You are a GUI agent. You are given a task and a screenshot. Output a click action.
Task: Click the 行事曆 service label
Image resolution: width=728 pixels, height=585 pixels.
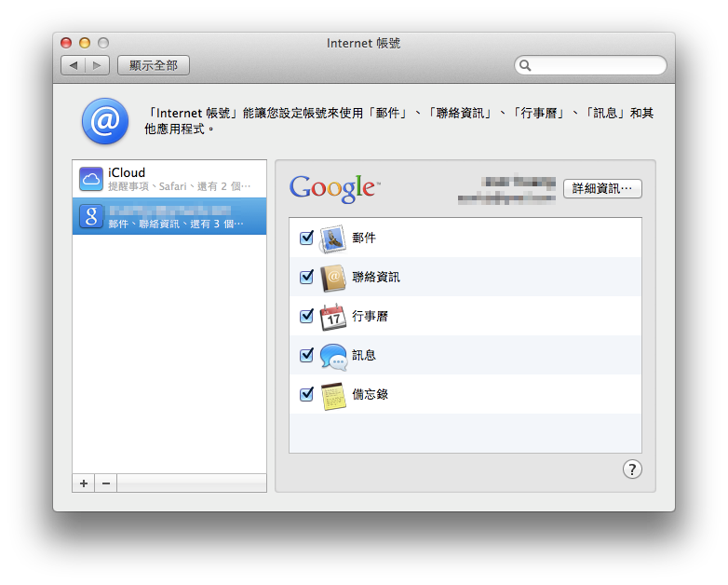[x=370, y=317]
